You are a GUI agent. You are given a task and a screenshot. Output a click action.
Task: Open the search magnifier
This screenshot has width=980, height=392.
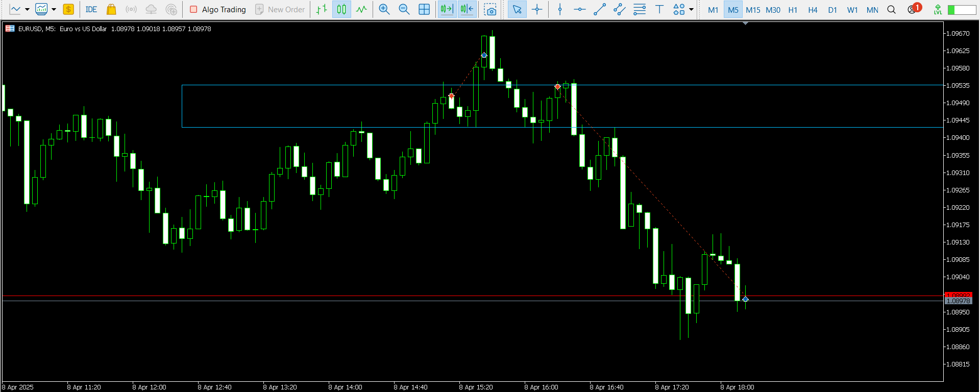[891, 9]
